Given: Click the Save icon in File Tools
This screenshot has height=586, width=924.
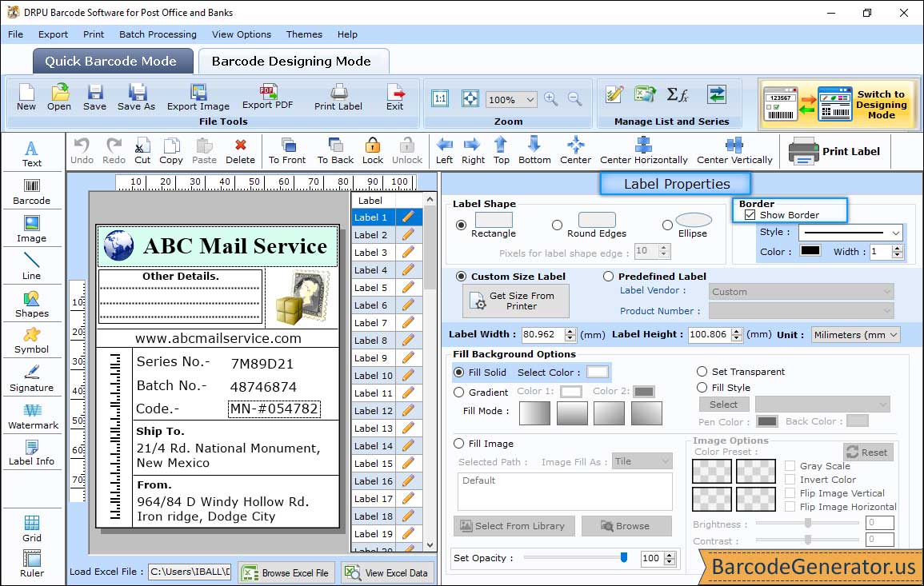Looking at the screenshot, I should coord(94,98).
